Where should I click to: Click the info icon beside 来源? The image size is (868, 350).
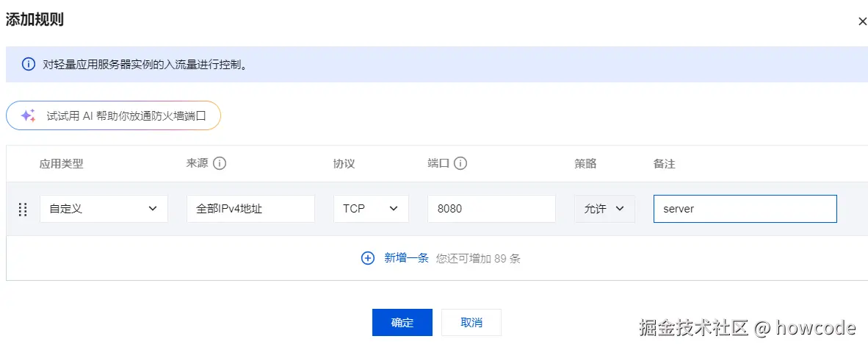point(219,163)
